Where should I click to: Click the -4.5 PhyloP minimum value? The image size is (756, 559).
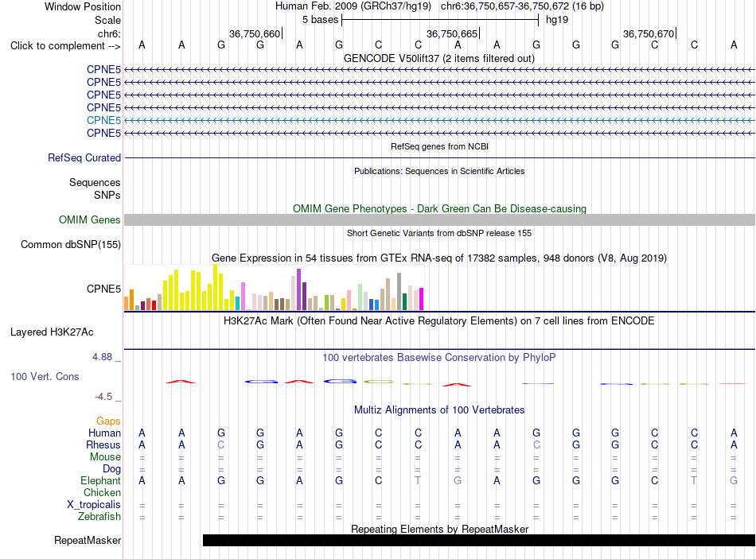103,397
